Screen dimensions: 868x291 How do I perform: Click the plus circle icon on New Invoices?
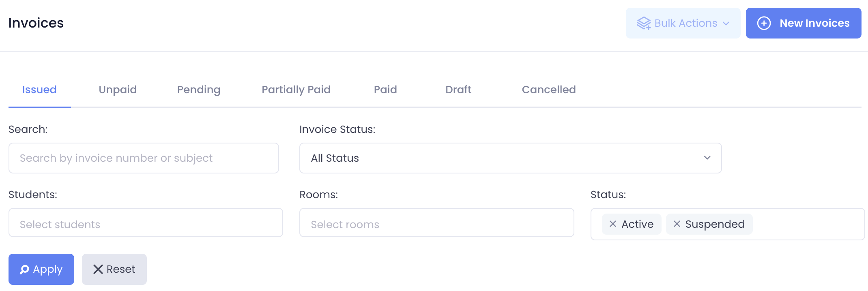point(764,23)
